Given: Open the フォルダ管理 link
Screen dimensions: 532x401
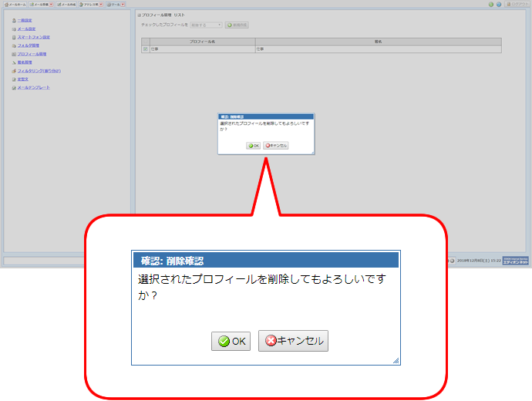Looking at the screenshot, I should 29,45.
